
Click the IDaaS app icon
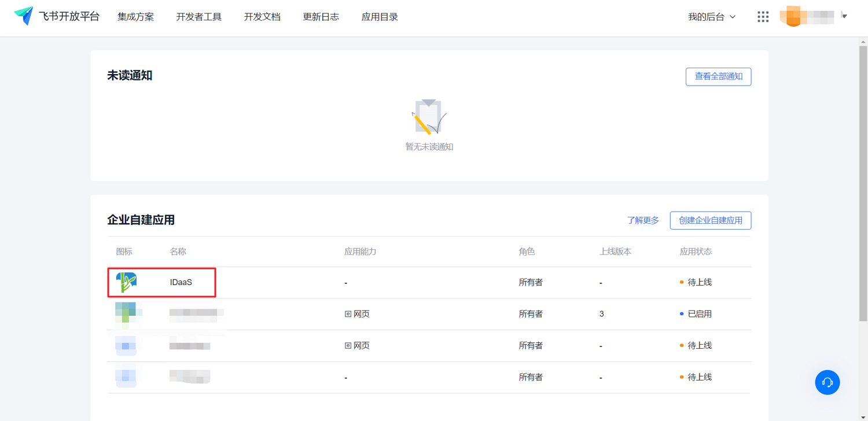pyautogui.click(x=126, y=282)
